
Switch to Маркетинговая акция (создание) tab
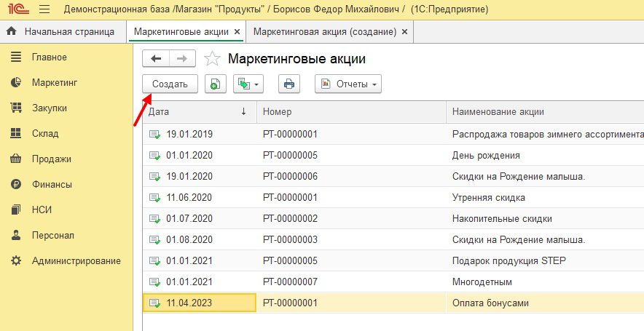[324, 32]
